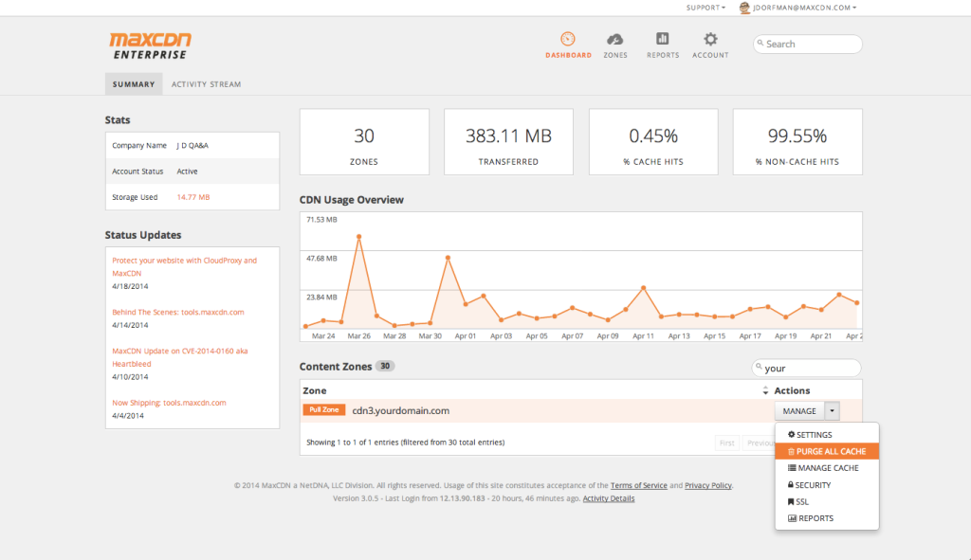Focus the top Search field
The height and width of the screenshot is (560, 971).
808,44
